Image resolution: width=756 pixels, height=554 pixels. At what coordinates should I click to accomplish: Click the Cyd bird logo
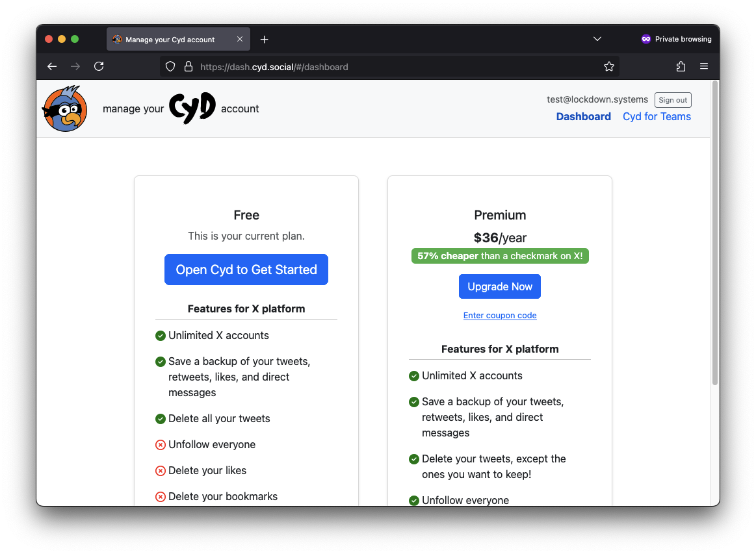click(x=64, y=108)
